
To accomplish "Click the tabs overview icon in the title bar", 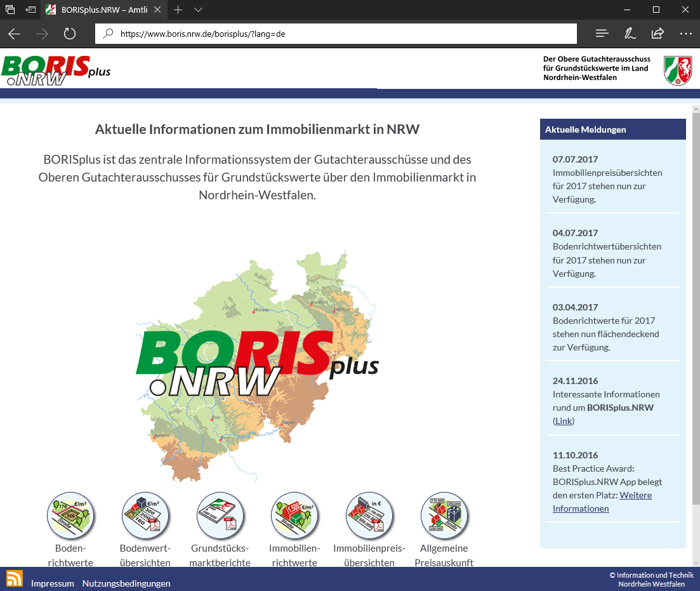I will coord(10,10).
